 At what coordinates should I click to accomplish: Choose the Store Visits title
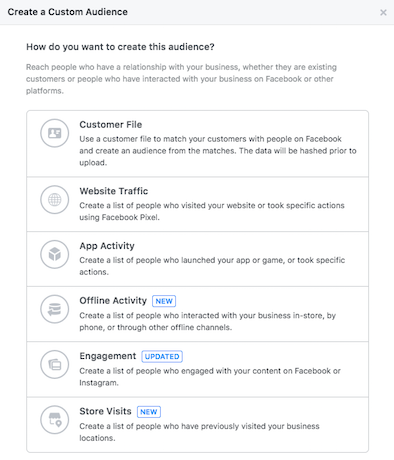[x=105, y=411]
